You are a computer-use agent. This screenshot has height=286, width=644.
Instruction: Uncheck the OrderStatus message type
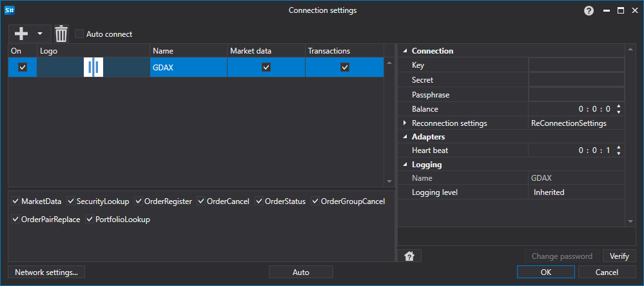(x=259, y=201)
